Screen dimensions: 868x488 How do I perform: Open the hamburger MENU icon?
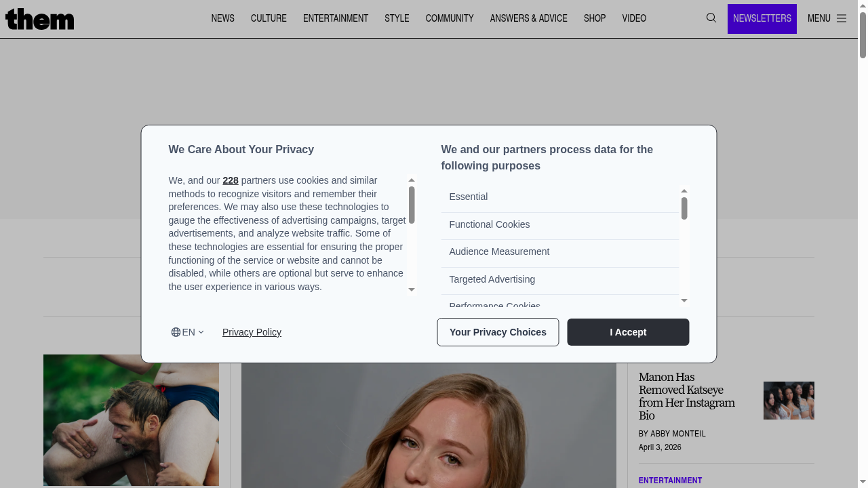click(842, 18)
